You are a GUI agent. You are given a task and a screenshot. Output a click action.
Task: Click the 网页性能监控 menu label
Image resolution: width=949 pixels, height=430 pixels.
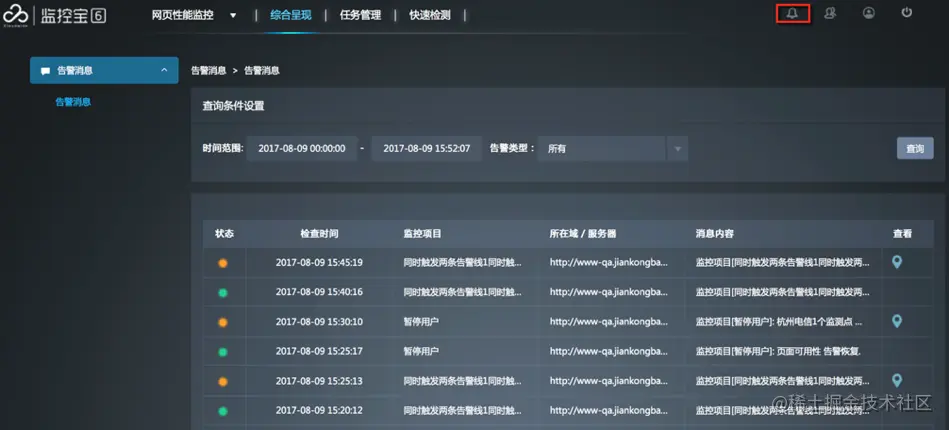coord(183,15)
